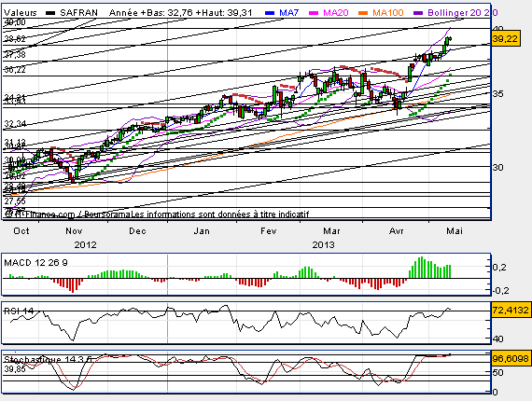Click the yellow Stochastic value box 96,6098
532x401 pixels.
(511, 358)
